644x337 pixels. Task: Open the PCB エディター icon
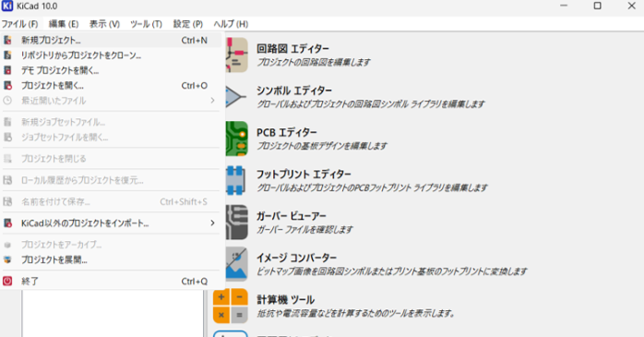click(x=236, y=138)
